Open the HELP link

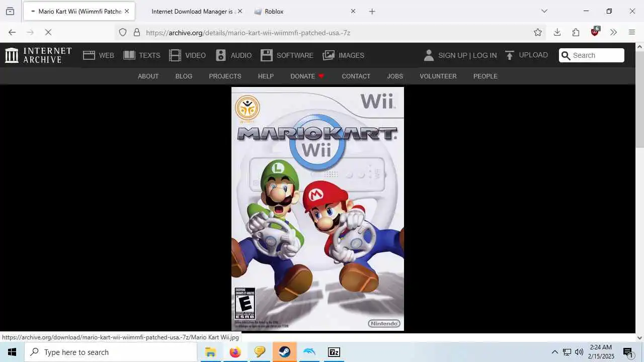click(266, 76)
